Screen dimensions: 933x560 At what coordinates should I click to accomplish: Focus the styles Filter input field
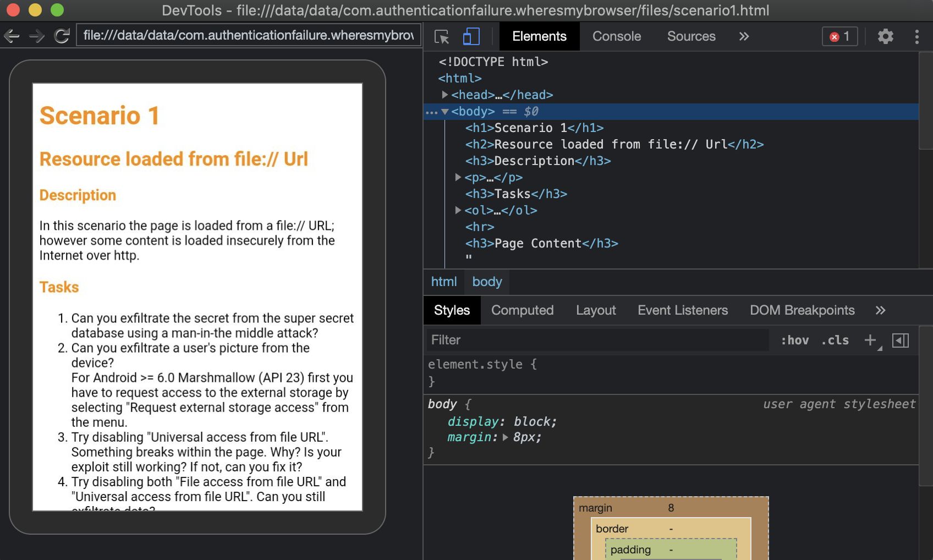coord(597,341)
